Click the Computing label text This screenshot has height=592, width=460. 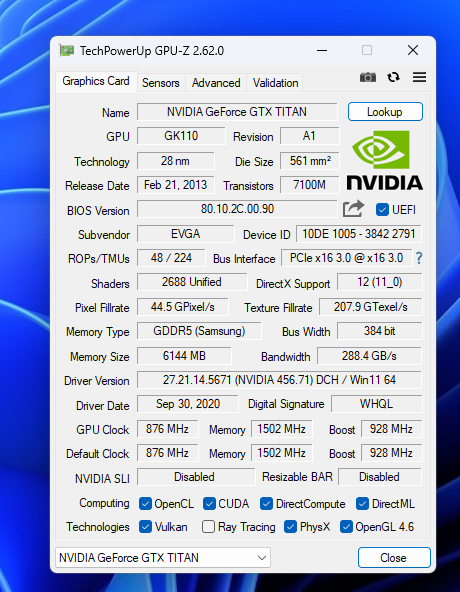pyautogui.click(x=104, y=503)
